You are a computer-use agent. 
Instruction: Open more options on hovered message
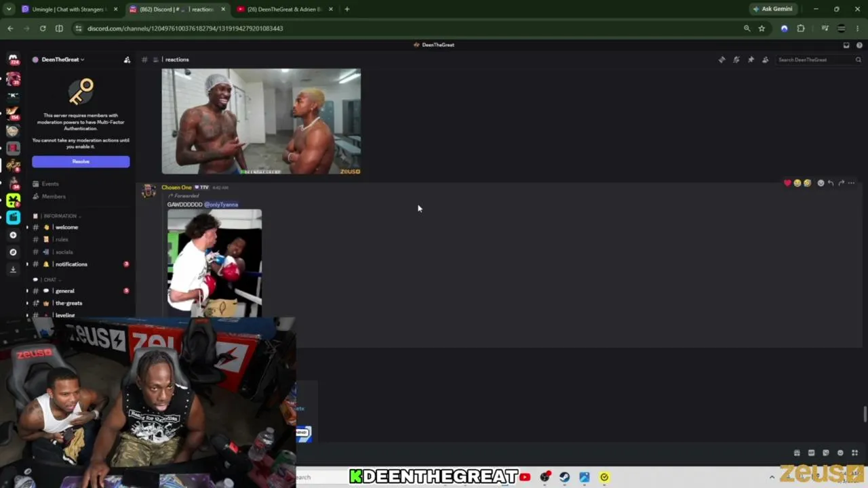pos(851,183)
